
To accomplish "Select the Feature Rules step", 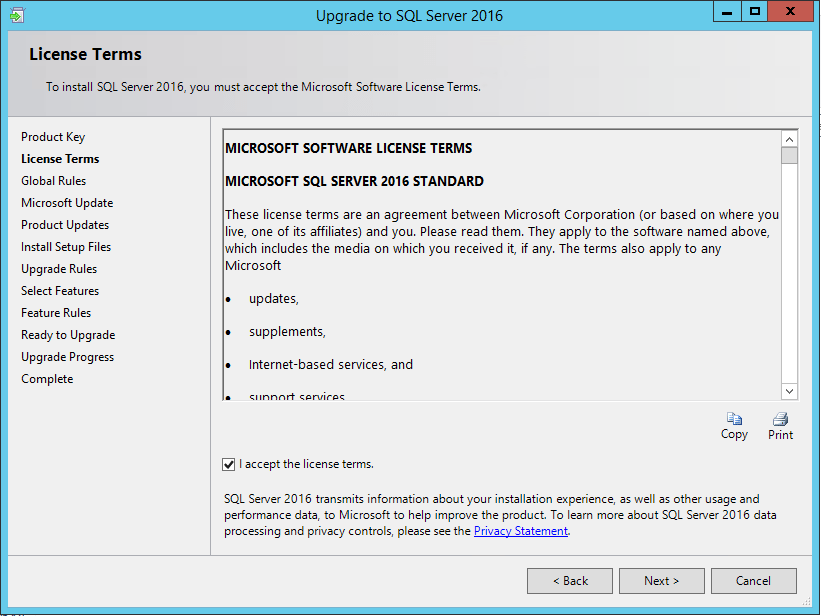I will pyautogui.click(x=56, y=313).
